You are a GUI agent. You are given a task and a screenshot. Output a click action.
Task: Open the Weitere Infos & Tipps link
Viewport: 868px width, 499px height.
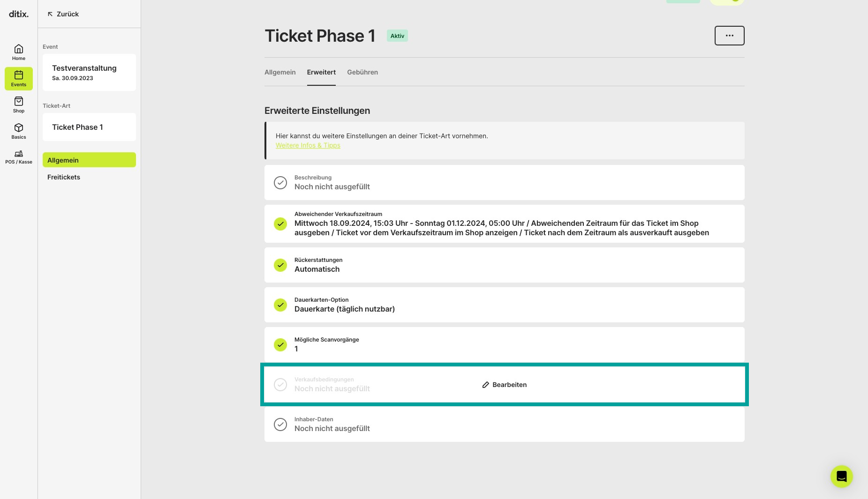point(308,145)
